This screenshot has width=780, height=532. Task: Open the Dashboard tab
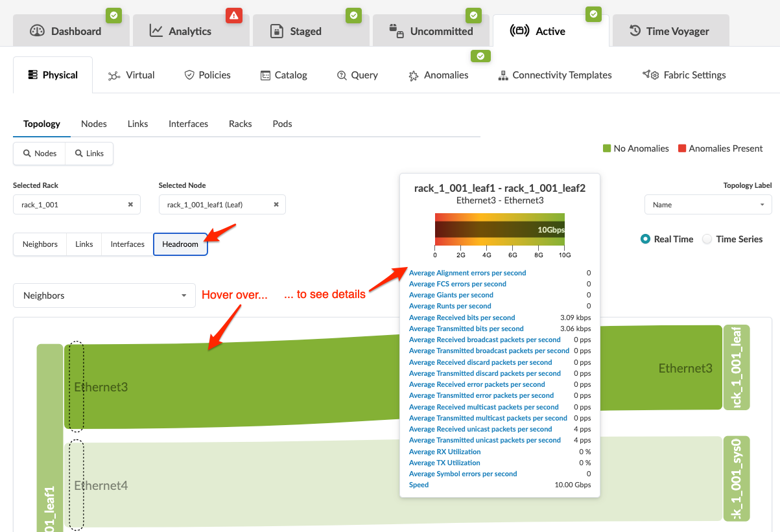71,30
